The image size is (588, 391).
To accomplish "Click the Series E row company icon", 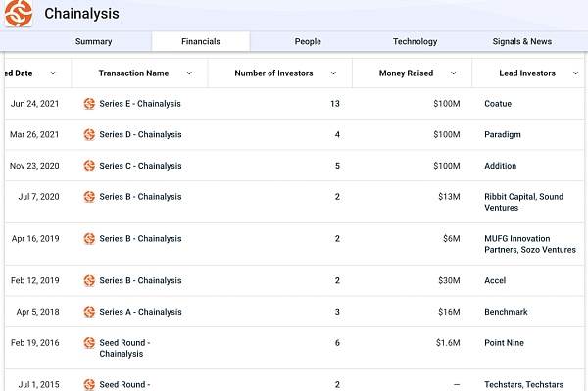I will coord(89,104).
